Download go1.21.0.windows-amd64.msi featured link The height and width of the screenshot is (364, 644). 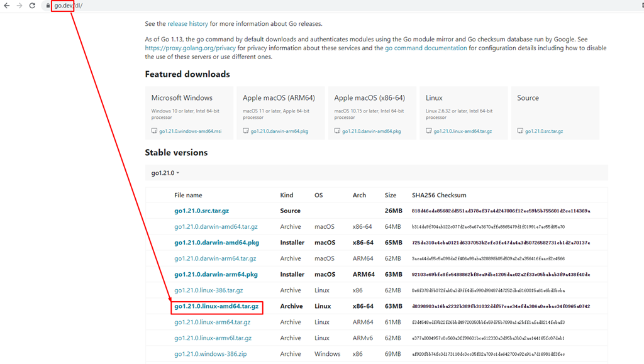point(190,131)
